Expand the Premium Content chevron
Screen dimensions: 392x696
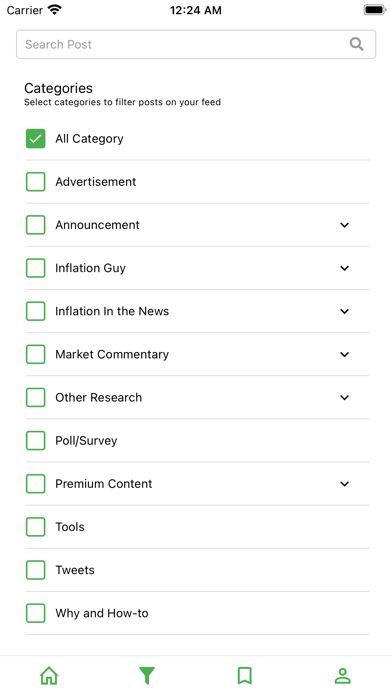coord(344,483)
